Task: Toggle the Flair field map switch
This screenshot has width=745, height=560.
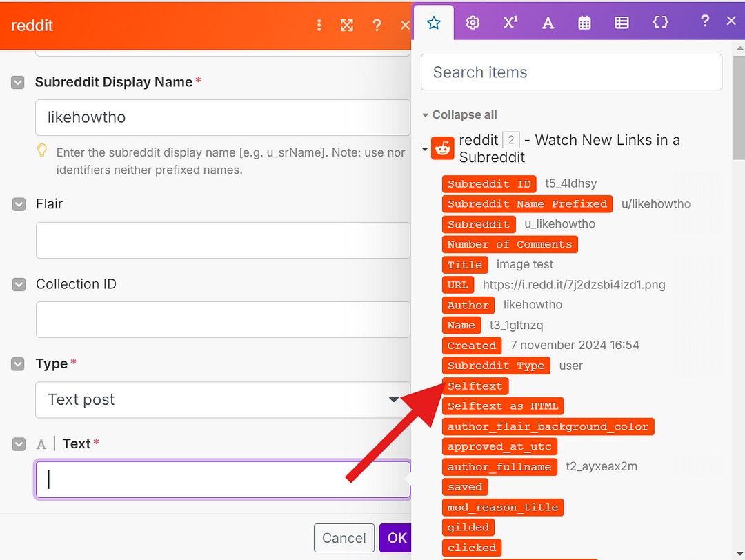Action: pyautogui.click(x=19, y=204)
